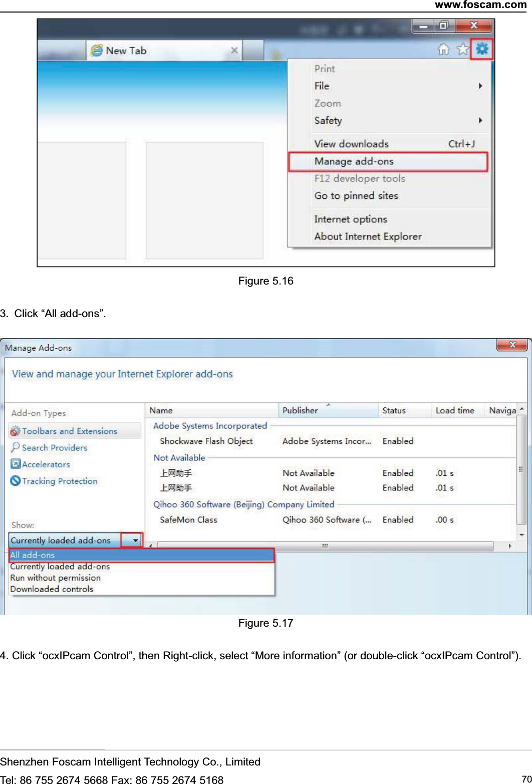532x784 pixels.
Task: Open the Show add-ons dropdown
Action: click(134, 540)
